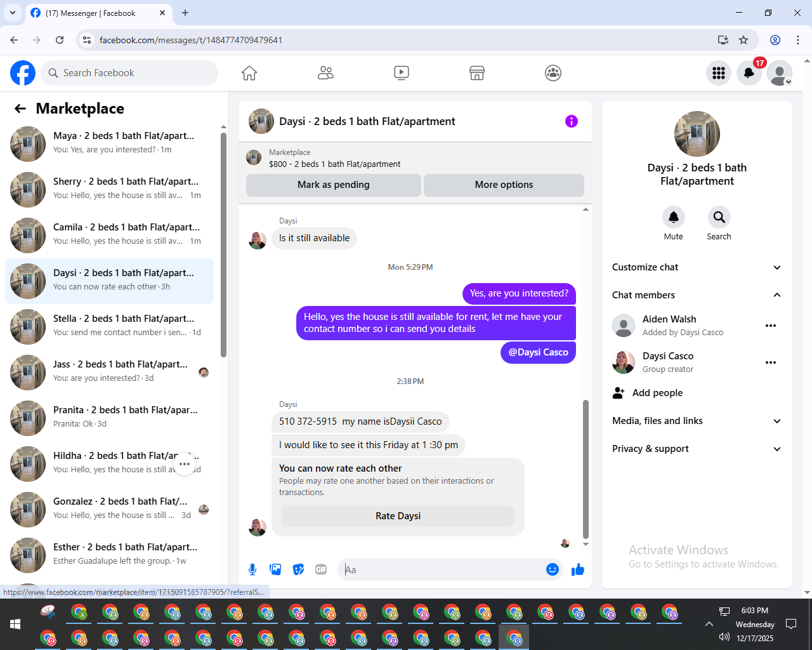This screenshot has width=812, height=650.
Task: Show hidden system tray icons
Action: tap(709, 624)
